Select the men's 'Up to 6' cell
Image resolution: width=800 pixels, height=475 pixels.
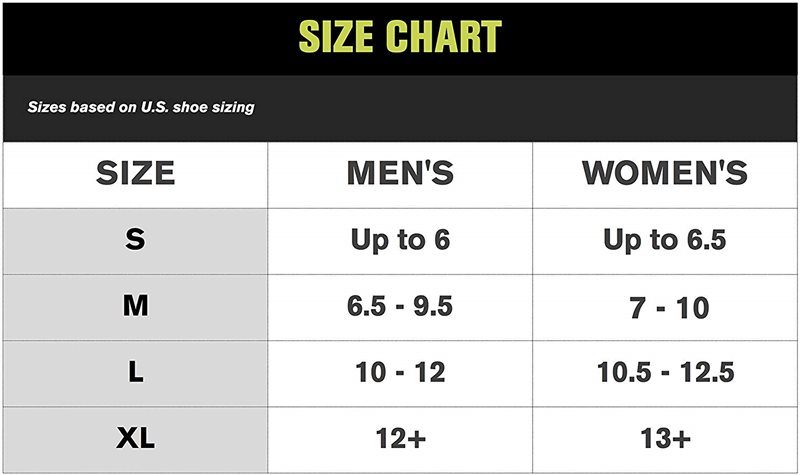(400, 240)
